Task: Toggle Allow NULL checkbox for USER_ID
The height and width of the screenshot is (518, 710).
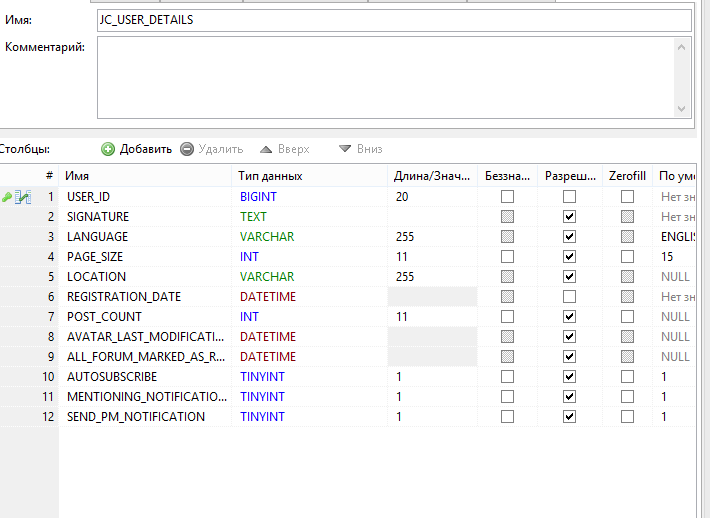Action: (569, 197)
